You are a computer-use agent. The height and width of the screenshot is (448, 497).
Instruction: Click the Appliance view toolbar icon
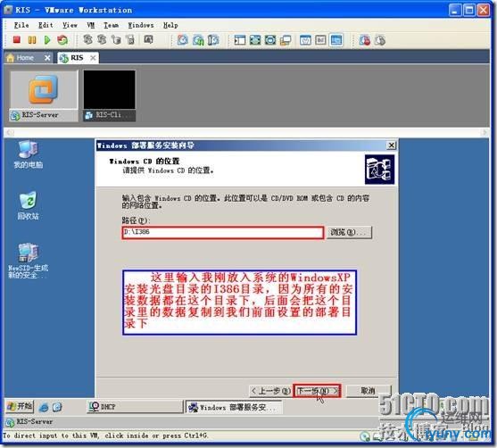click(320, 40)
